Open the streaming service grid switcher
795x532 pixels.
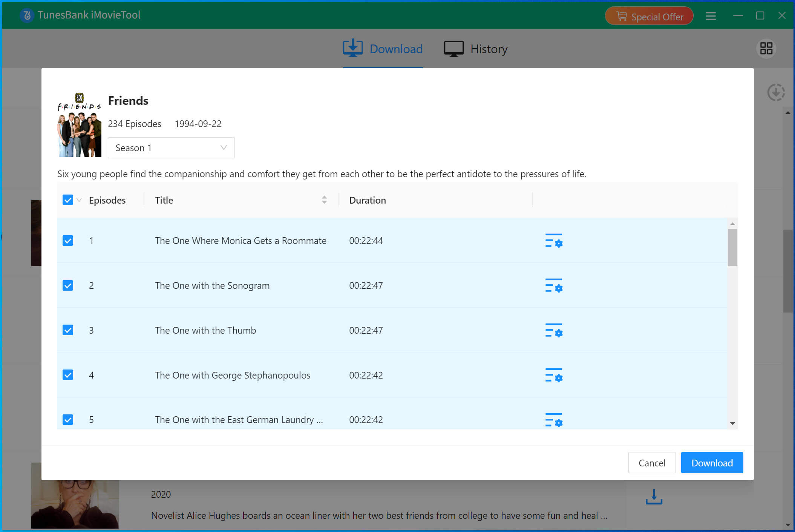pyautogui.click(x=766, y=49)
